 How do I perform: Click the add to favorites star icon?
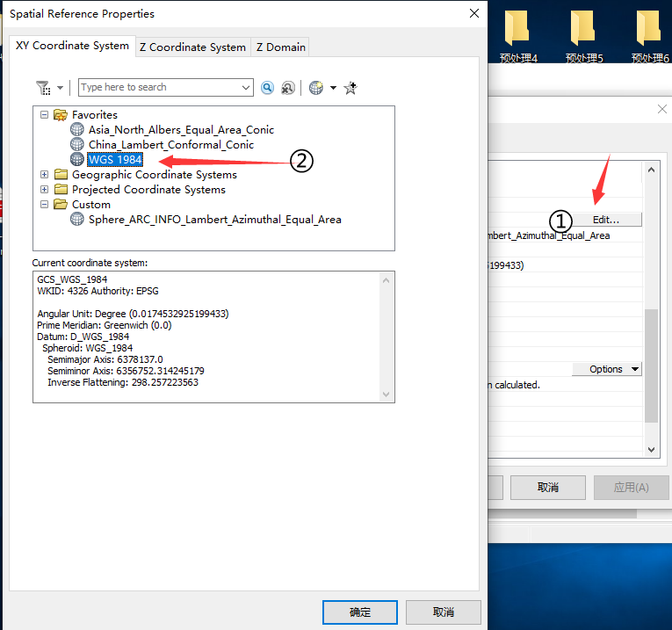click(x=350, y=88)
